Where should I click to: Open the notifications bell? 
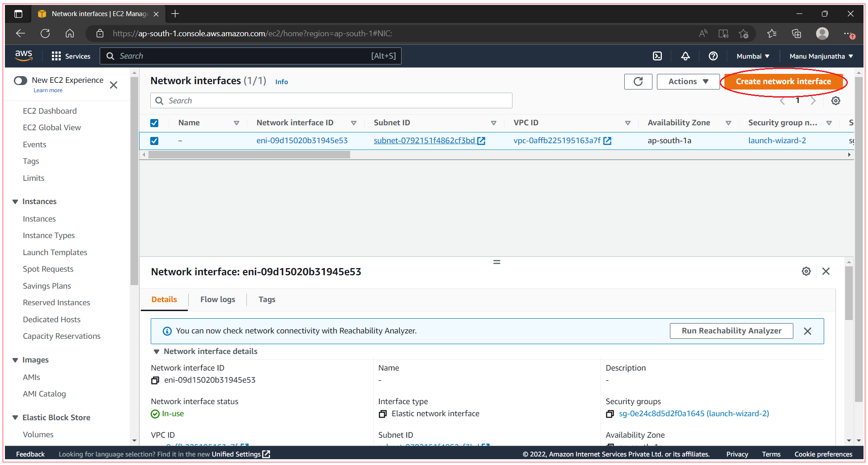coord(685,56)
